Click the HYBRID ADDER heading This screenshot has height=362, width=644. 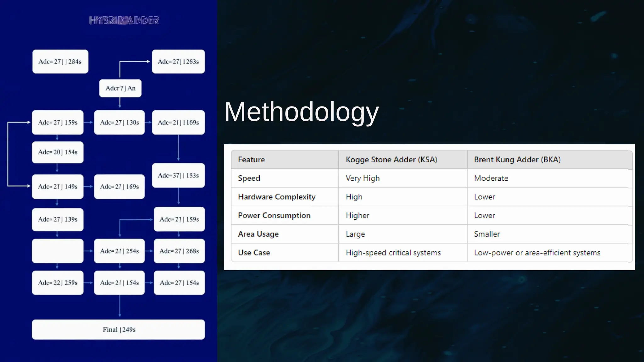(124, 20)
